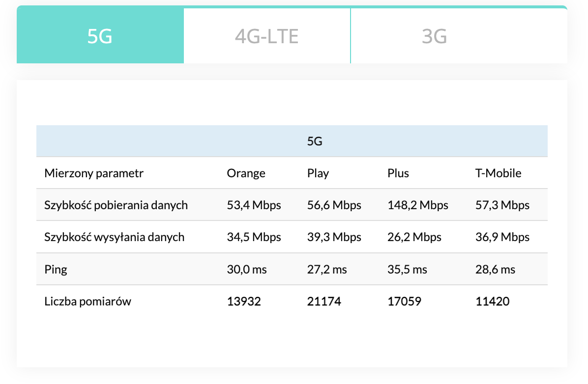Click the 27,2 ms Play ping value
The height and width of the screenshot is (384, 588).
click(327, 270)
